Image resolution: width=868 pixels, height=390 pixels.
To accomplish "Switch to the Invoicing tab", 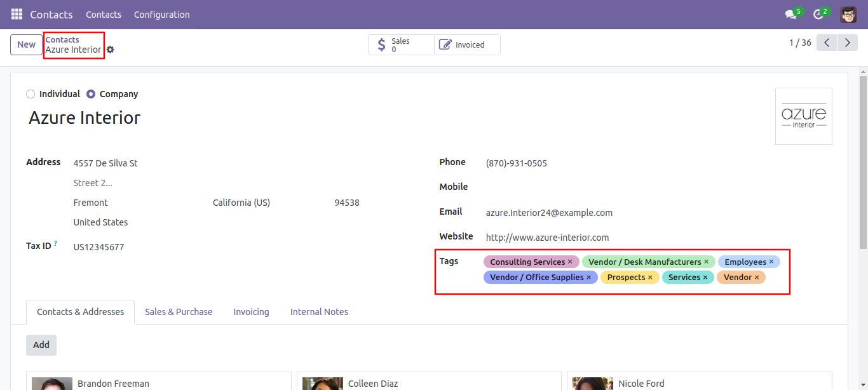I will [251, 312].
